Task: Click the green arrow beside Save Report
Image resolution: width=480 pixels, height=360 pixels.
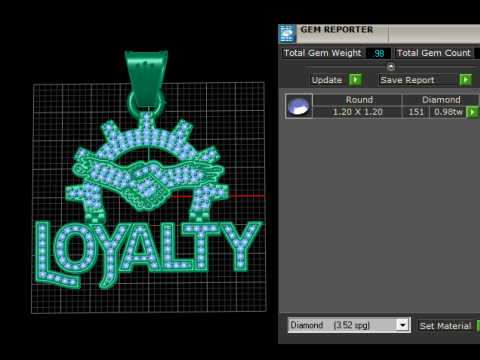Action: tap(466, 80)
